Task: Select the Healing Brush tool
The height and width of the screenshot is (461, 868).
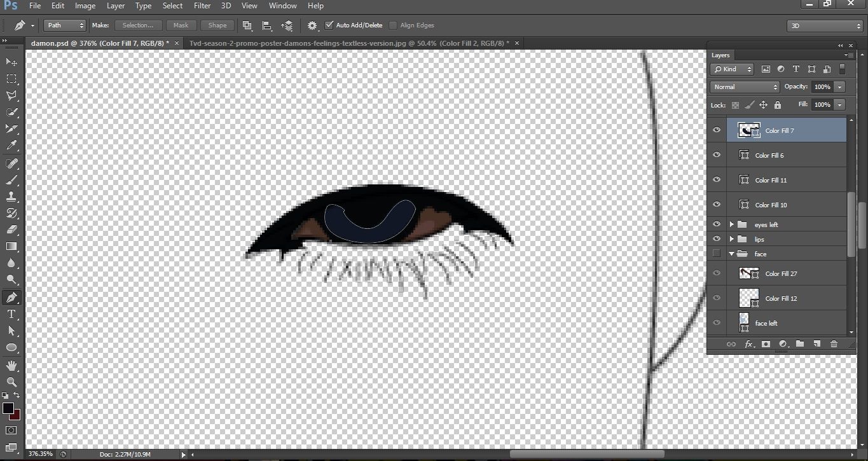Action: (11, 163)
